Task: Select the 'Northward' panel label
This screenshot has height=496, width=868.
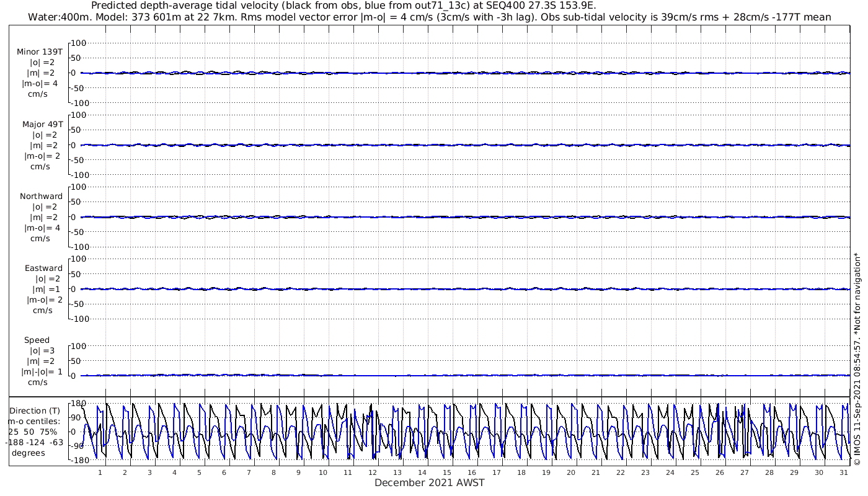Action: point(41,196)
